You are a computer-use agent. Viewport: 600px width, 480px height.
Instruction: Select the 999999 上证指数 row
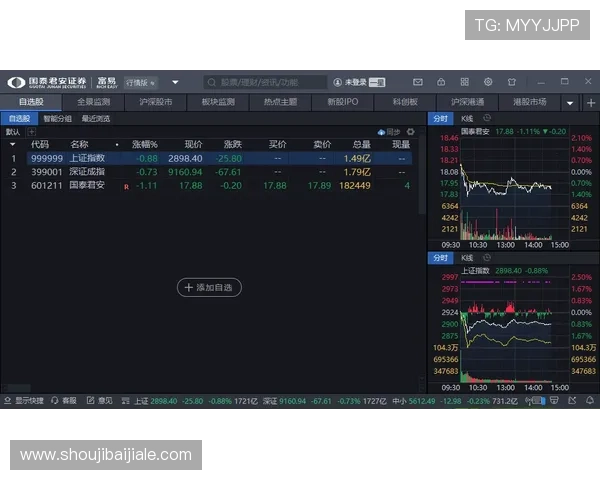(219, 158)
